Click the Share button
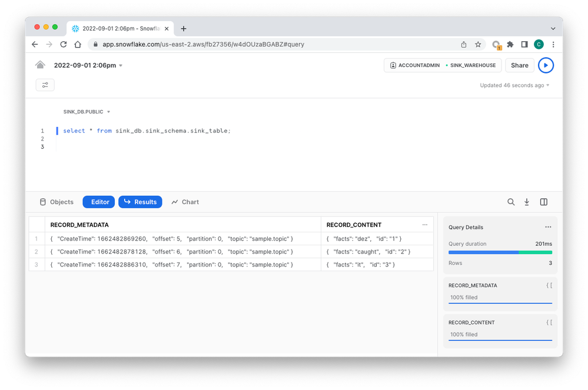This screenshot has width=588, height=390. [x=519, y=65]
